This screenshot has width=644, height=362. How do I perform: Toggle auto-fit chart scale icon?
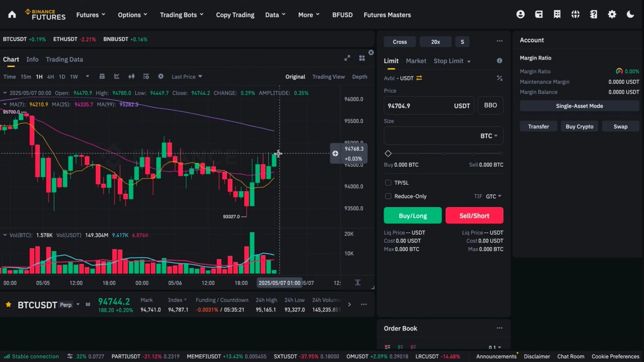[358, 282]
